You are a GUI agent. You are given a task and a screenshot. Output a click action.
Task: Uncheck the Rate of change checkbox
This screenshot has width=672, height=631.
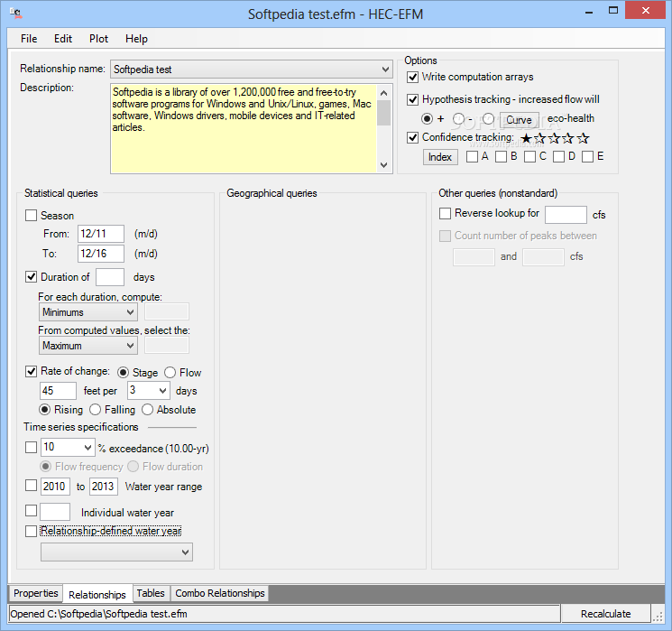[31, 371]
